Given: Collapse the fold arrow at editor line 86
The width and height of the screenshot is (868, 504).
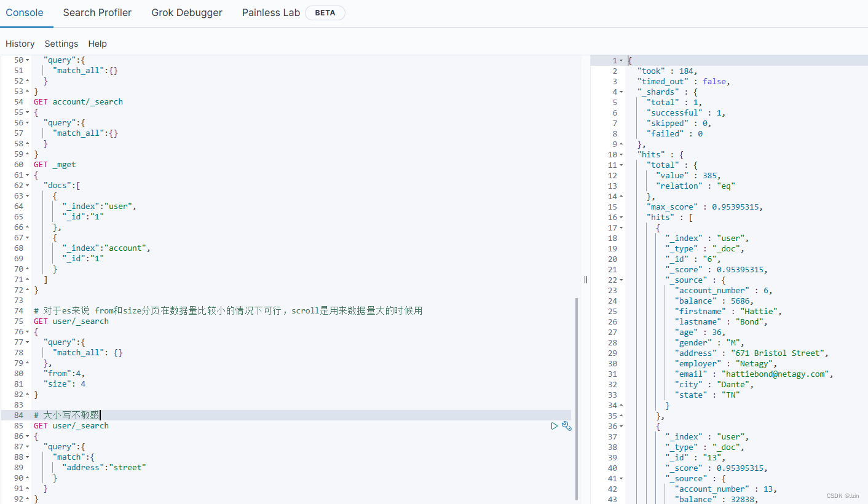Looking at the screenshot, I should click(x=27, y=436).
